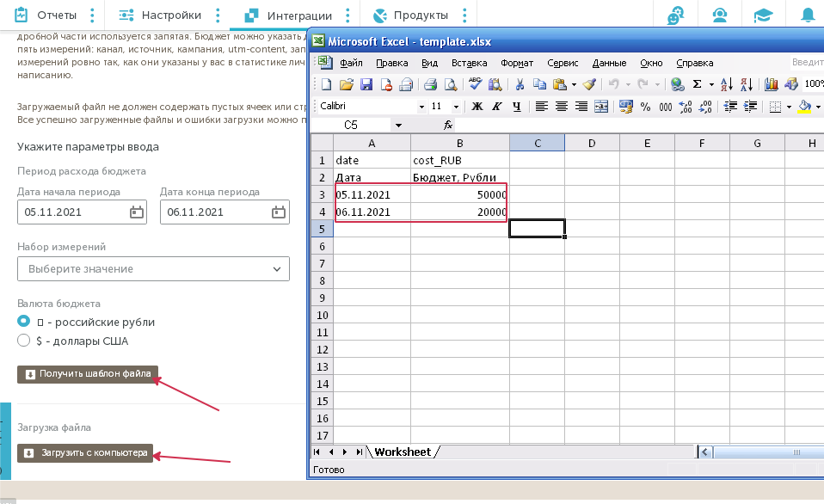Select the российские рубли radio option
Screen dimensions: 824x504
click(24, 322)
